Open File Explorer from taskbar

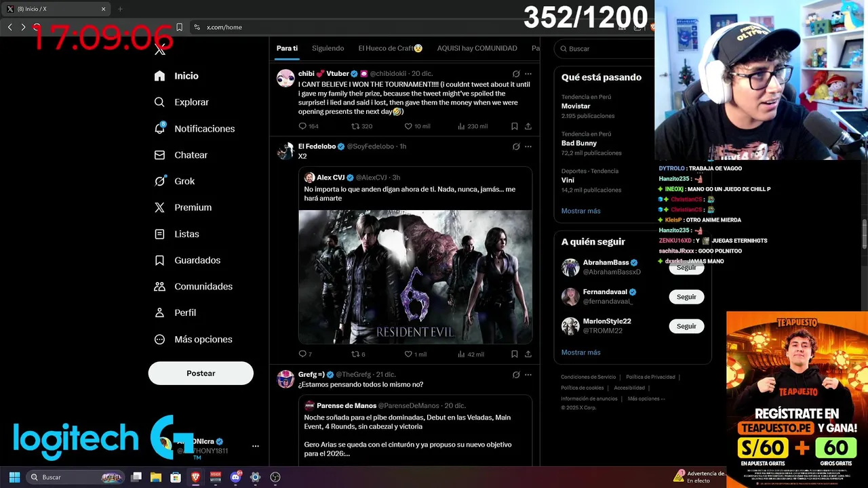[155, 477]
